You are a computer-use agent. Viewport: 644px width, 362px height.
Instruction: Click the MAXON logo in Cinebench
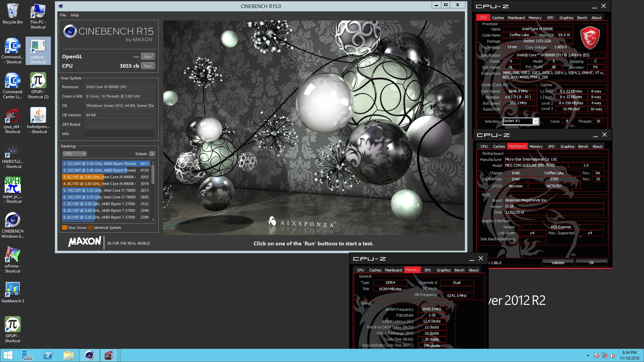click(x=85, y=242)
